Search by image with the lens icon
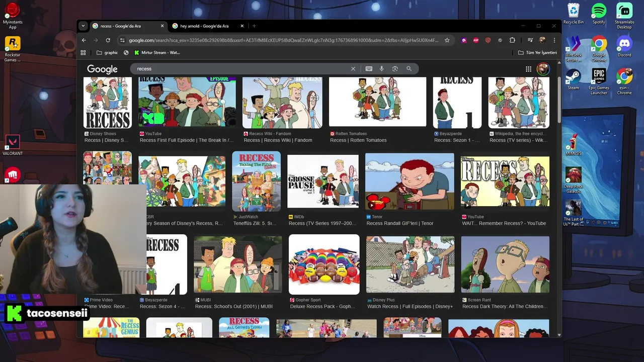The image size is (644, 362). tap(395, 69)
